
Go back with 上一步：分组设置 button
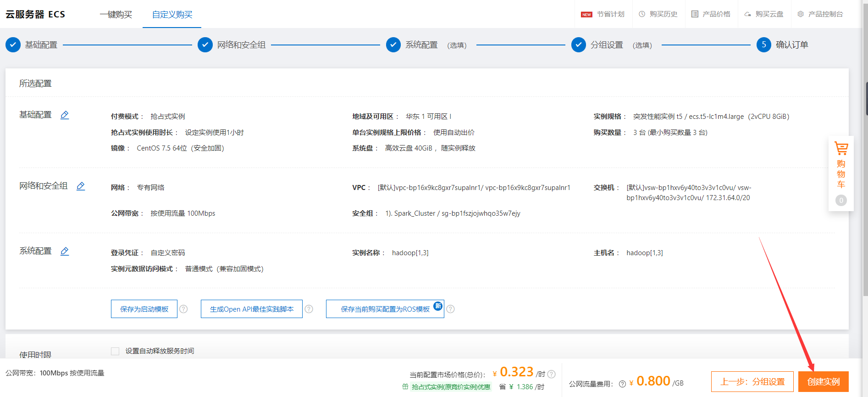pos(752,381)
